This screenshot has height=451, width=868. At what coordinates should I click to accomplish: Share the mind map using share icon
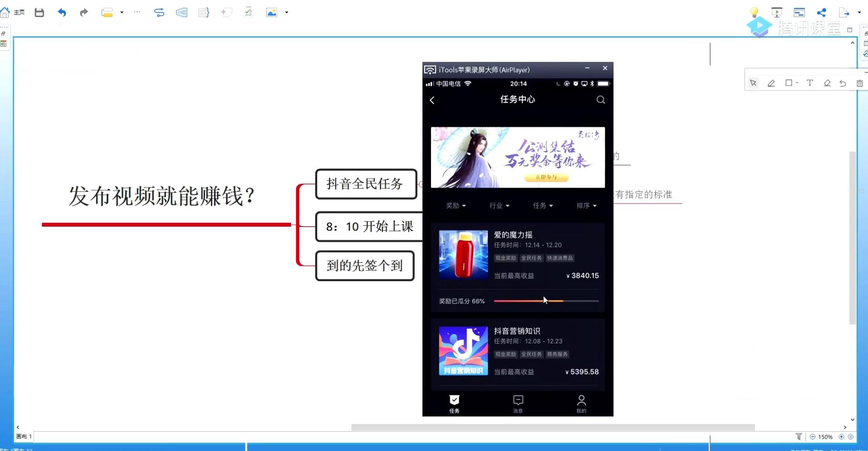click(x=821, y=13)
